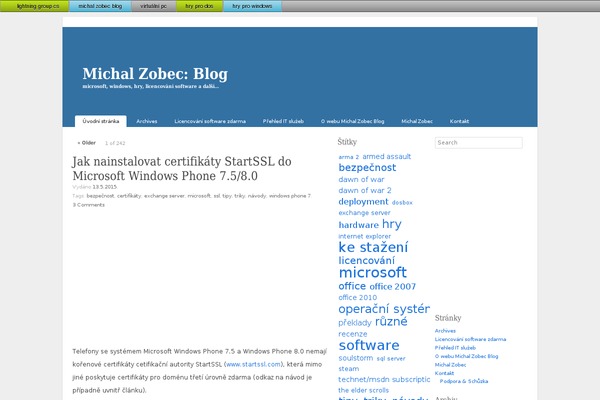Select the office 2007 tag
This screenshot has width=600, height=400.
pyautogui.click(x=393, y=286)
